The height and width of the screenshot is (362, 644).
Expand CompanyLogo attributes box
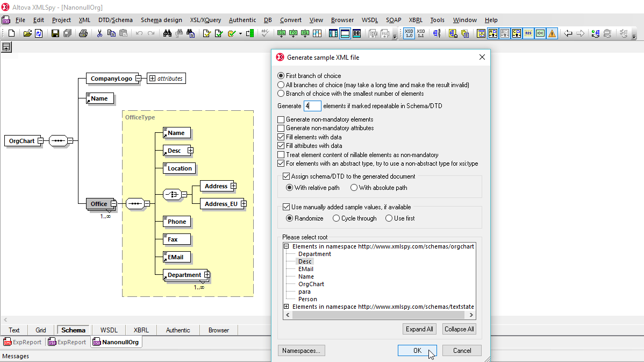coord(153,79)
